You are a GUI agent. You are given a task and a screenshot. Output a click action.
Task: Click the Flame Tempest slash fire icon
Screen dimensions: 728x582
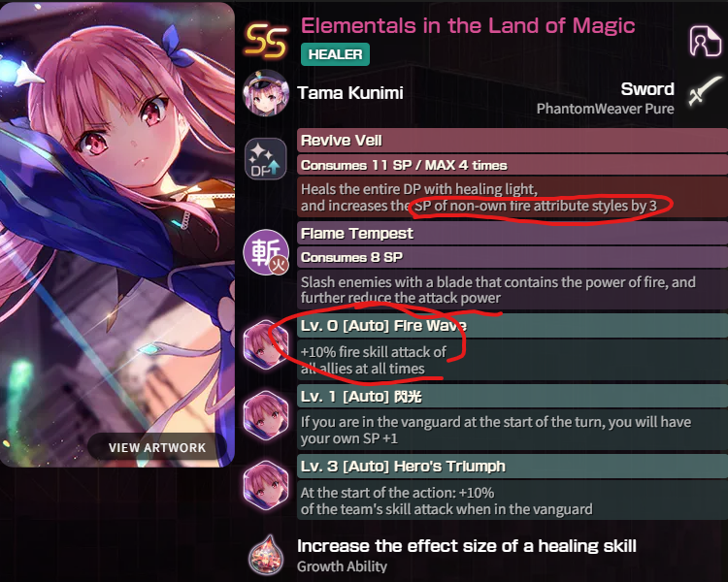pyautogui.click(x=266, y=252)
